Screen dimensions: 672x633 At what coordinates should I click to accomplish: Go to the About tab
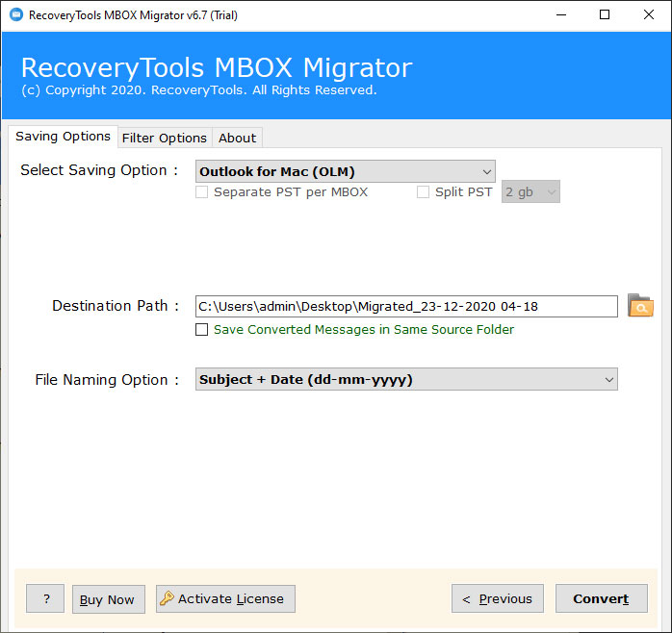click(x=237, y=138)
